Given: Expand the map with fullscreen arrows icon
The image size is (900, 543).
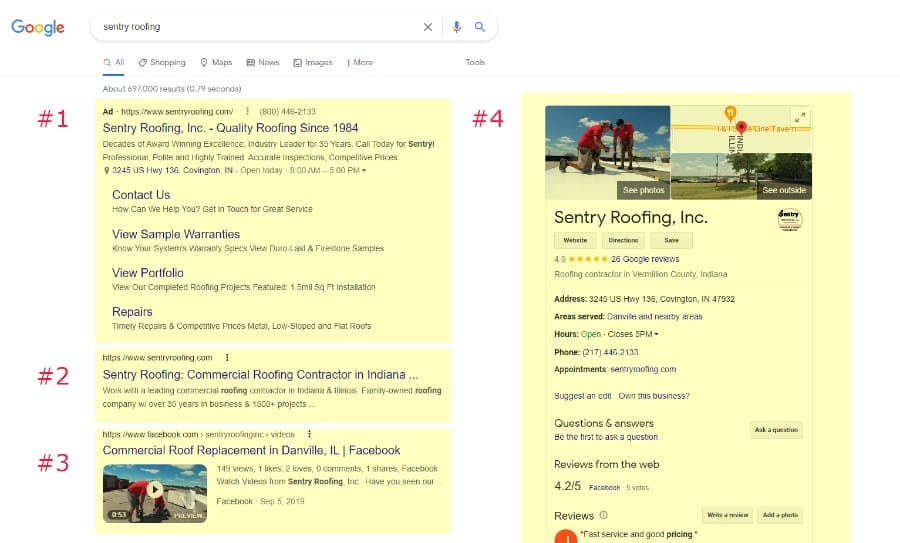Looking at the screenshot, I should (x=800, y=117).
